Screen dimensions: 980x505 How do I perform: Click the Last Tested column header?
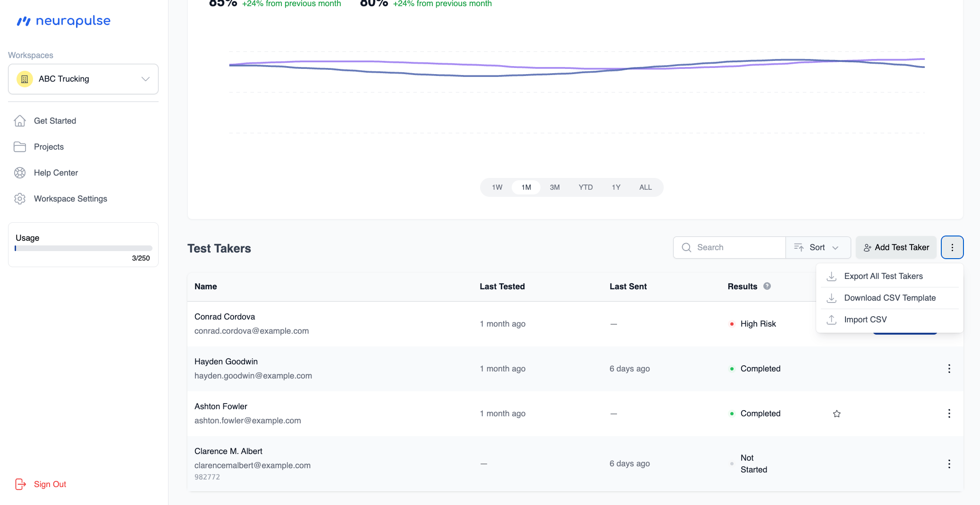click(x=502, y=286)
